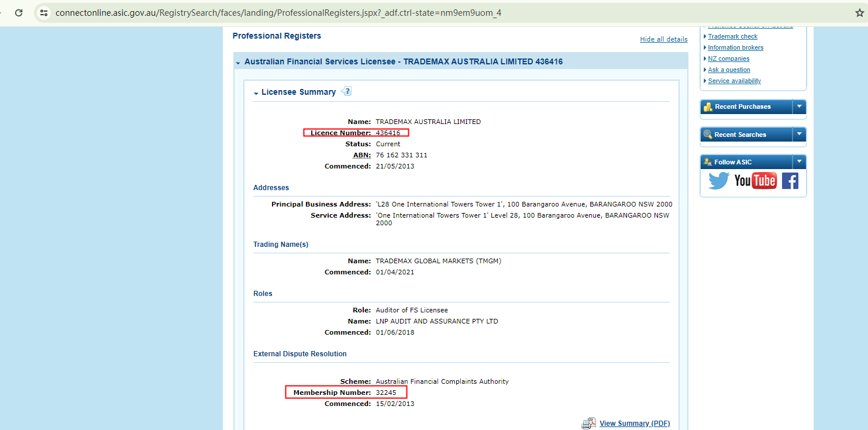Open the Service availability link

(735, 81)
